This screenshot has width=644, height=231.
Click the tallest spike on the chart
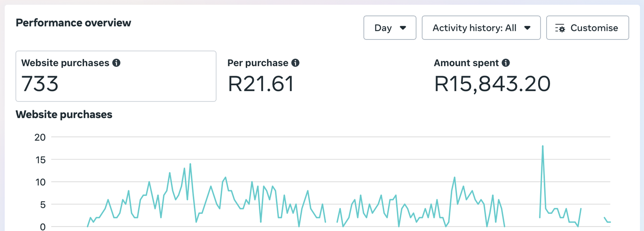pyautogui.click(x=543, y=146)
